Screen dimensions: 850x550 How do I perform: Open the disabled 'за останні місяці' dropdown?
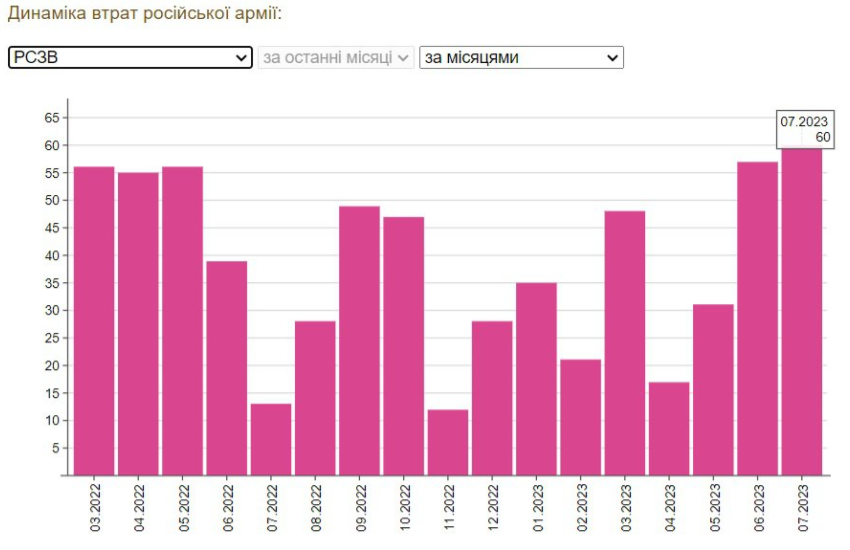coord(336,57)
